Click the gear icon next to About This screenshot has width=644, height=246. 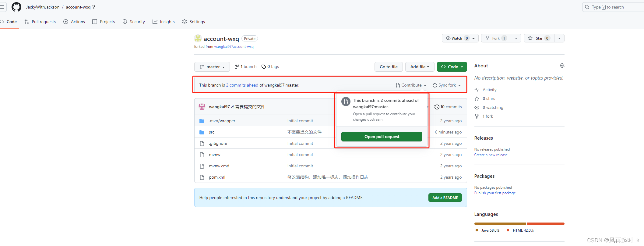tap(562, 66)
